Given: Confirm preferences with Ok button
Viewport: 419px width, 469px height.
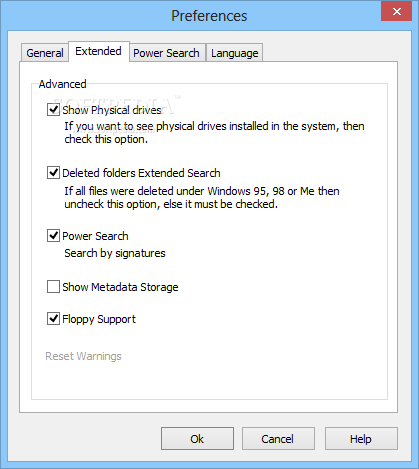Looking at the screenshot, I should (x=197, y=439).
